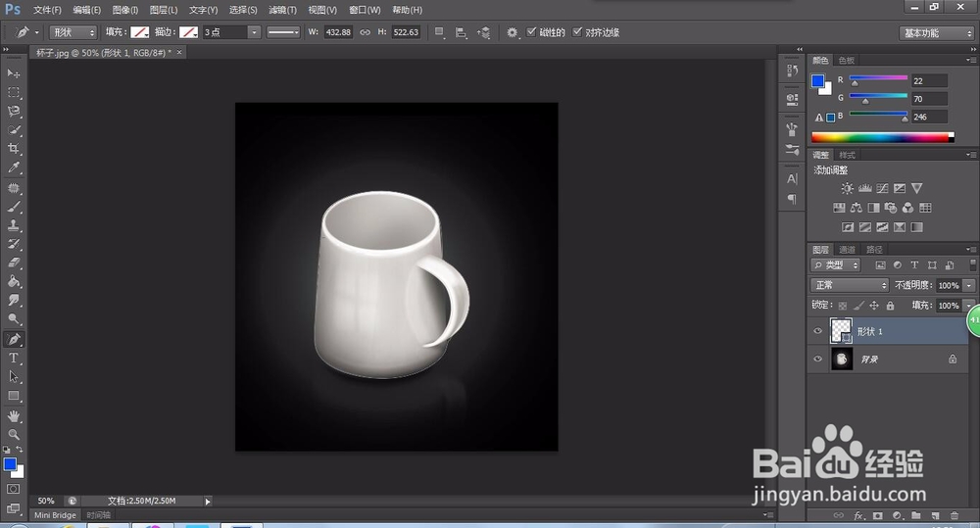Screen dimensions: 980x528
Task: Add a Color Balance adjustment
Action: [857, 208]
